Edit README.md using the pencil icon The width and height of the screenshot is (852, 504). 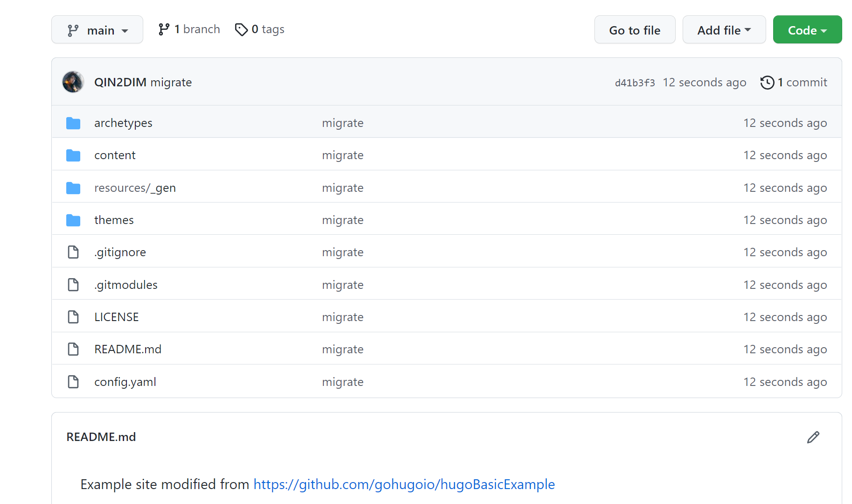tap(813, 437)
